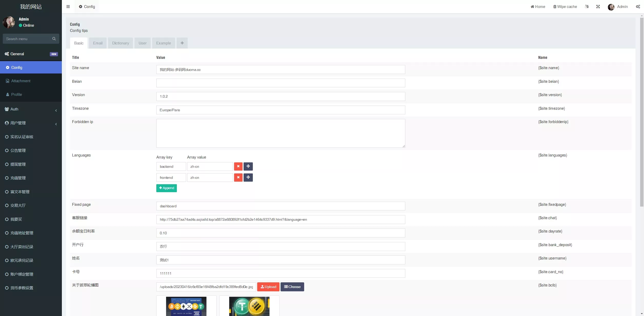
Task: Delete the backend language row
Action: [238, 166]
